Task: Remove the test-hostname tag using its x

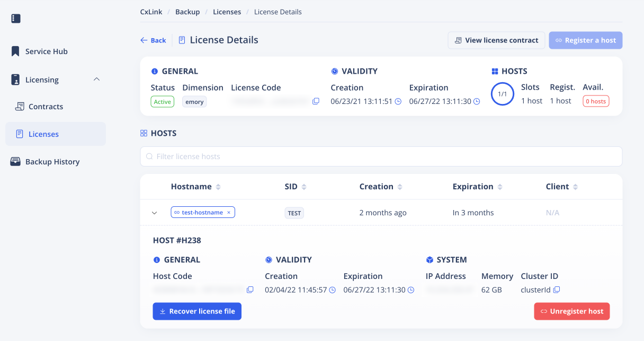Action: (229, 213)
